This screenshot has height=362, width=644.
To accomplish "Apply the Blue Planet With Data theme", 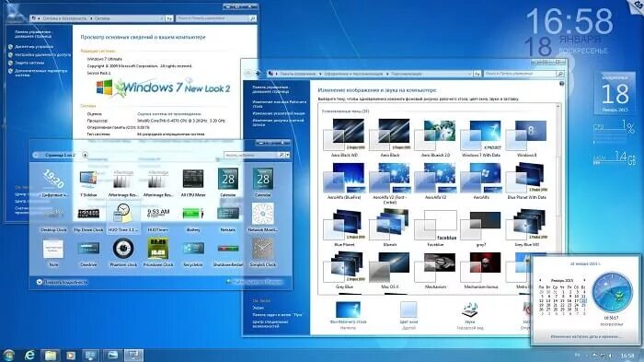I will click(x=526, y=181).
